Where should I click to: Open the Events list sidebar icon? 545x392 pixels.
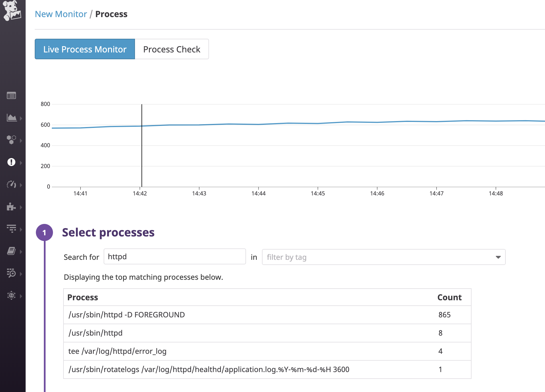11,96
